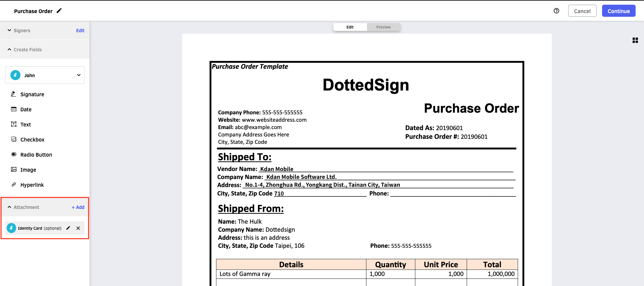Select the Checkbox field label
Image resolution: width=644 pixels, height=286 pixels.
(32, 139)
